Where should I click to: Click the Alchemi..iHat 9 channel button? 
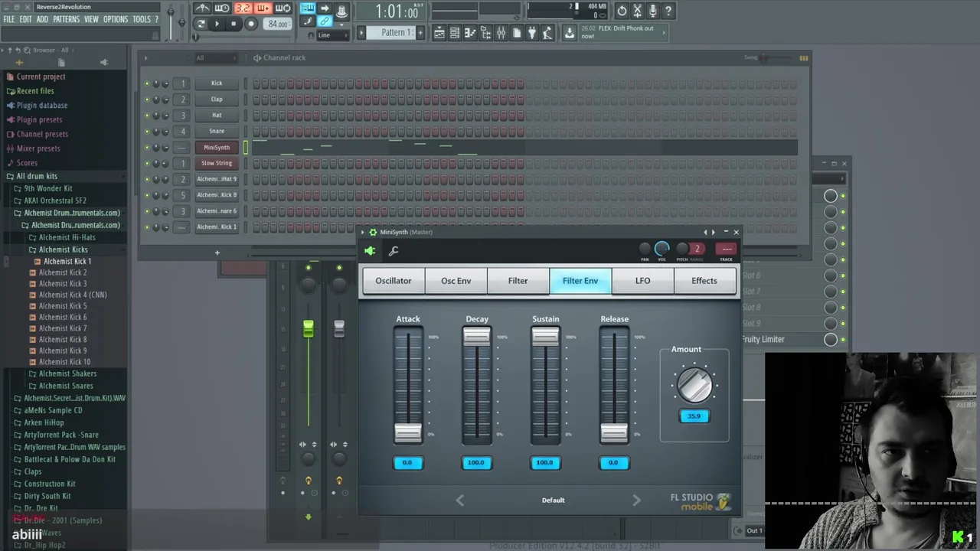point(217,179)
